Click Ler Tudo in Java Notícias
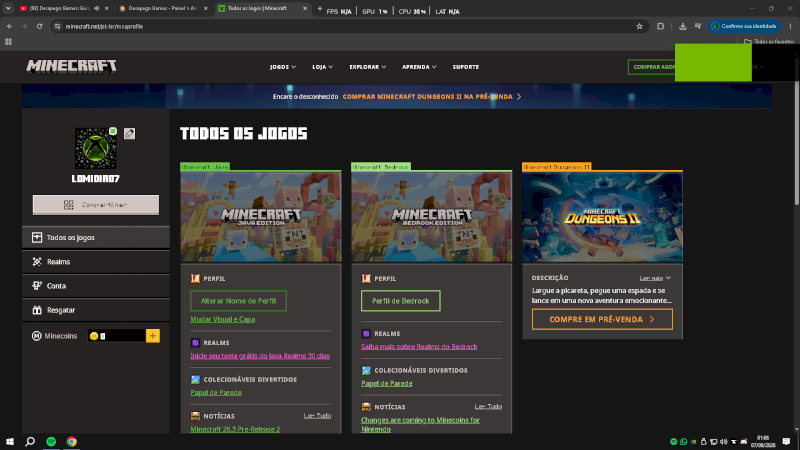 [x=317, y=416]
